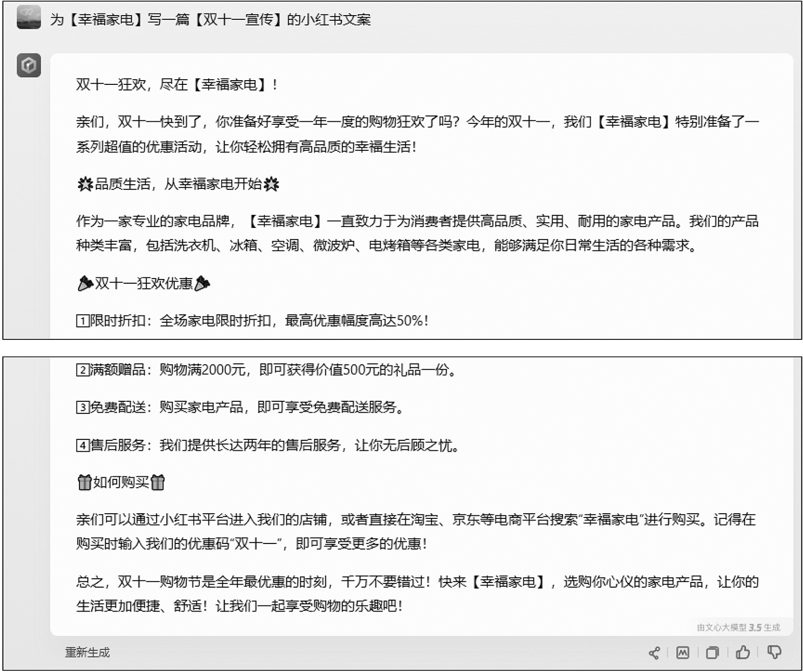Click the copy icon with overlapping squares
The width and height of the screenshot is (803, 672).
712,653
